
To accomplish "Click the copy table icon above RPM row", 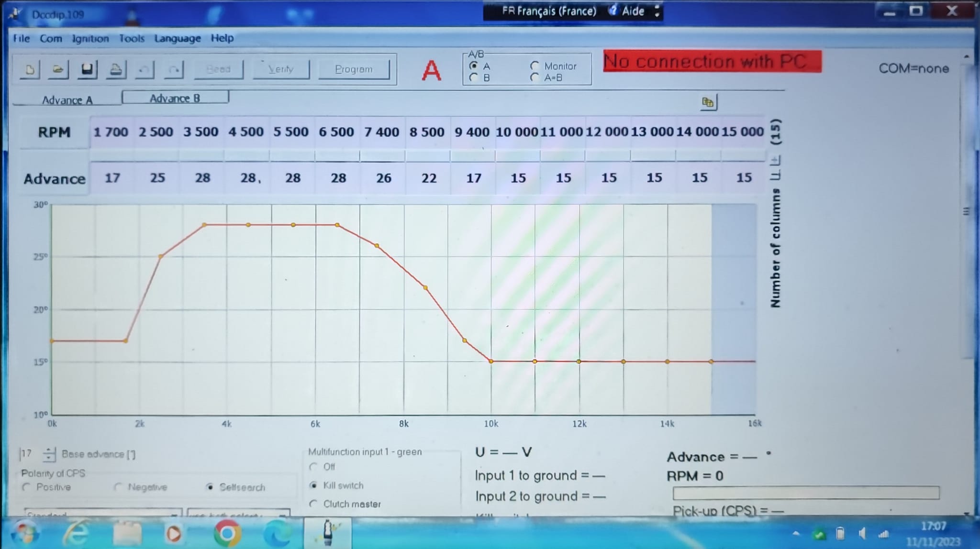I will coord(708,102).
